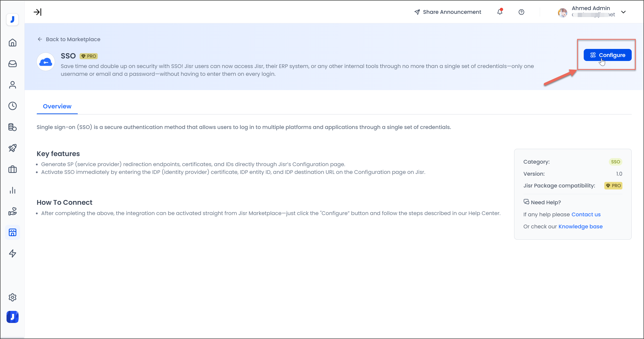Click the notifications bell icon

(500, 12)
